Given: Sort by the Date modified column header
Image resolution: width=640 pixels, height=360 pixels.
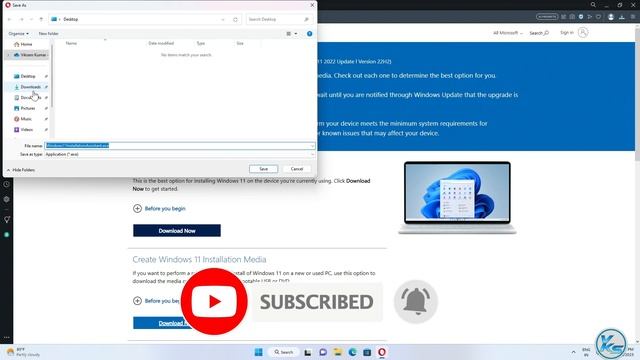Looking at the screenshot, I should (x=161, y=43).
